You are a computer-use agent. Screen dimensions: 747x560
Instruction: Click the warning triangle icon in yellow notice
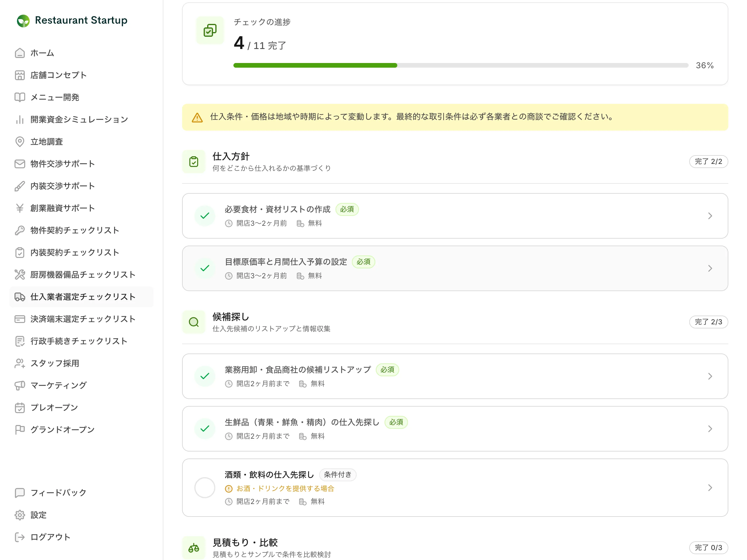point(197,118)
